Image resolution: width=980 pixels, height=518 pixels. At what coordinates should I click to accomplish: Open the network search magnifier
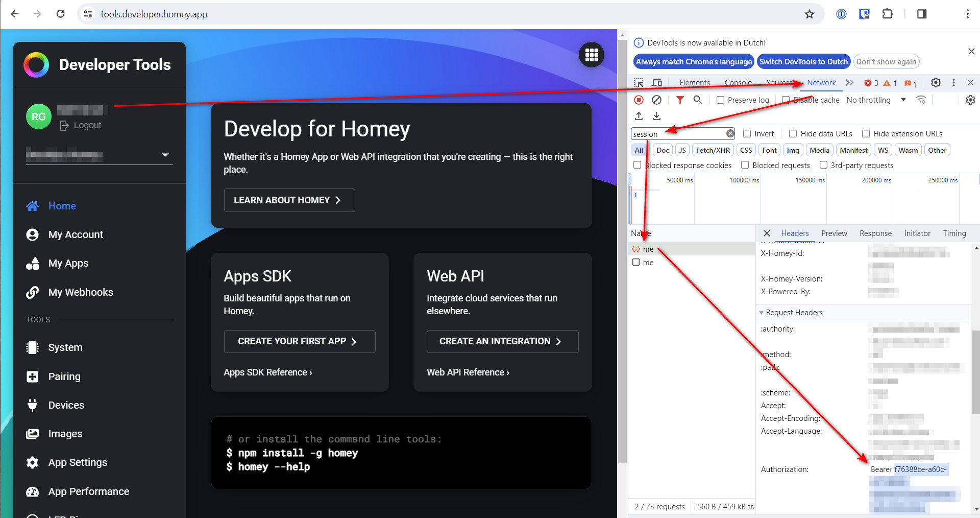[x=698, y=100]
